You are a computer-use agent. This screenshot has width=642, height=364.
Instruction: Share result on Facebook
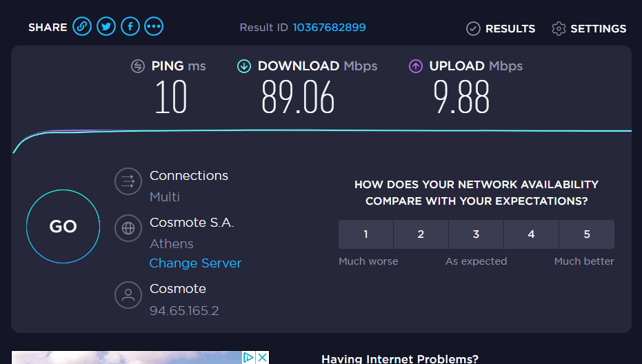click(x=130, y=27)
